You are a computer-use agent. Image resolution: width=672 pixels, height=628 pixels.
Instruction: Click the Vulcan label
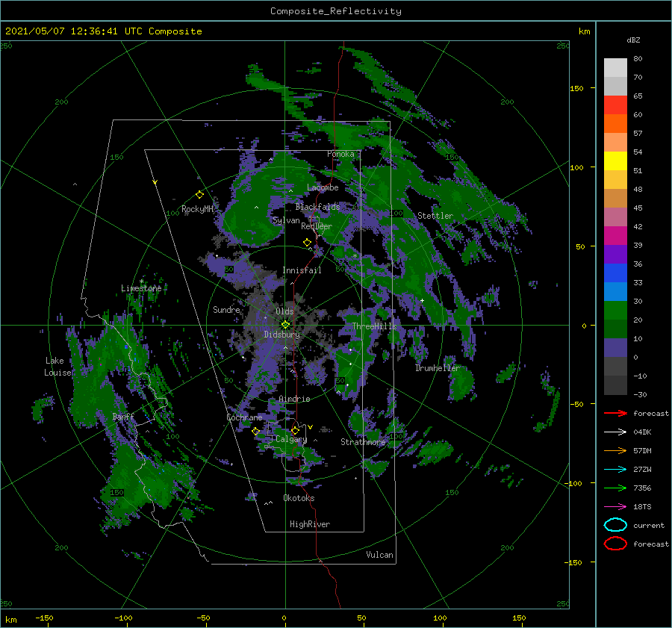[380, 555]
